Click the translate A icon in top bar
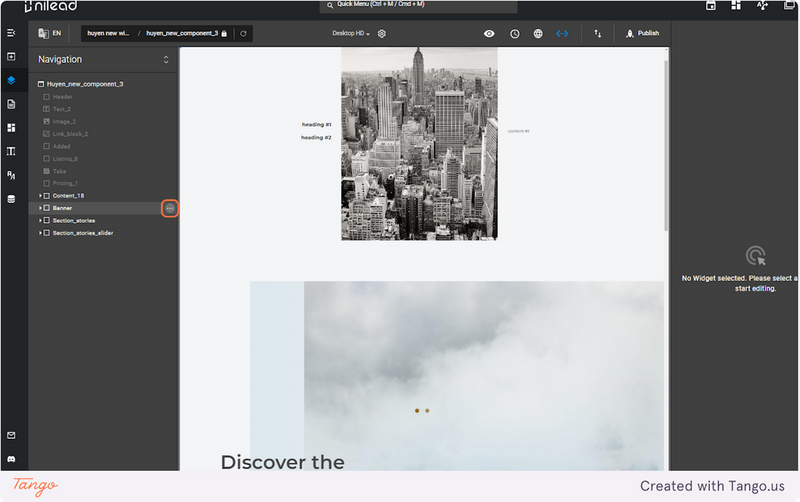Image resolution: width=800 pixels, height=502 pixels. [762, 5]
